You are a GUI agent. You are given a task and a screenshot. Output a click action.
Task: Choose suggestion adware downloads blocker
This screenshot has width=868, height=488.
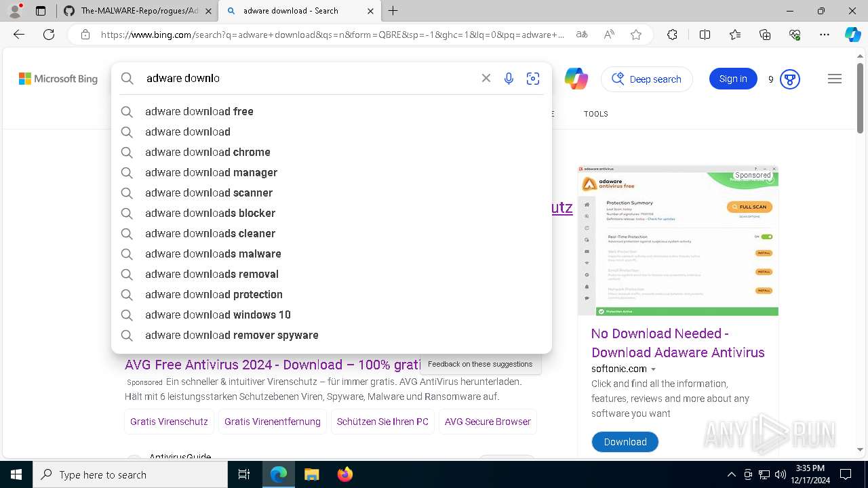(332, 213)
